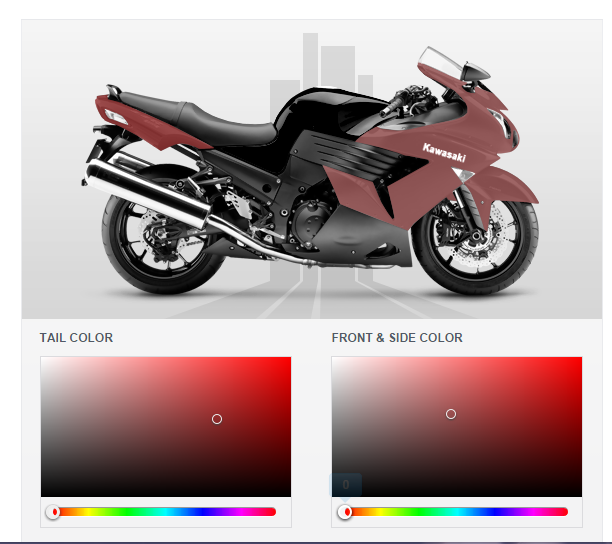Click the chrome exhaust pipe
612x544 pixels.
click(146, 192)
